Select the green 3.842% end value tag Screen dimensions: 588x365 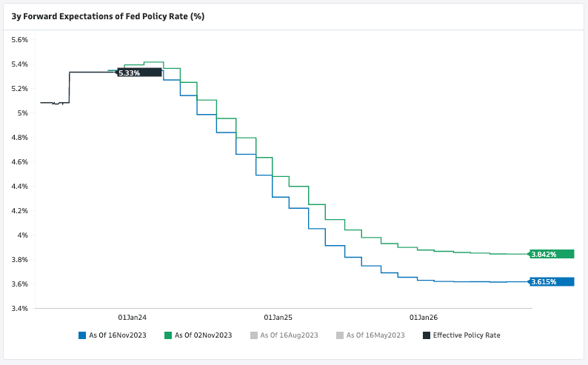tap(552, 254)
